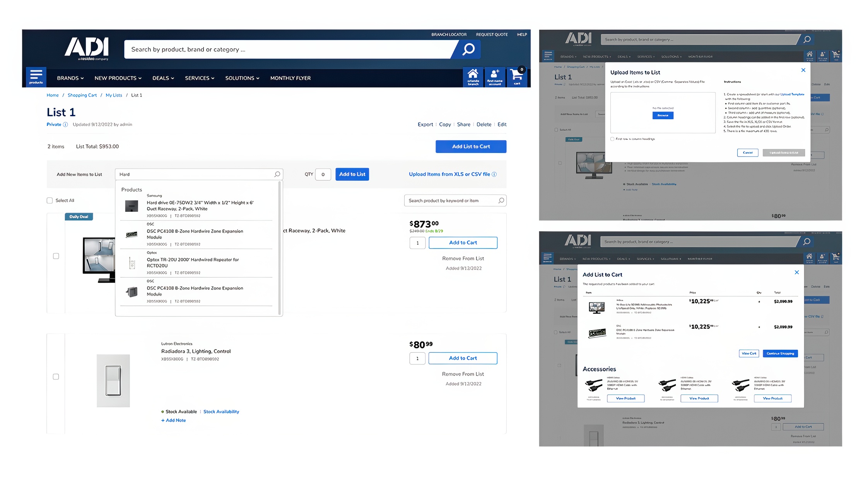Click the Export link
Screen dimensions: 868x477
(x=425, y=125)
